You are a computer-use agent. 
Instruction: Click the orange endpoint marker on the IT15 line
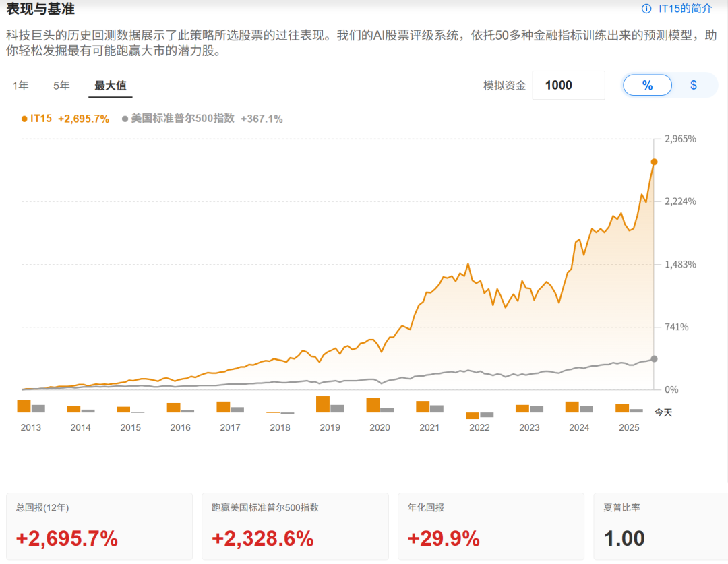pos(654,162)
